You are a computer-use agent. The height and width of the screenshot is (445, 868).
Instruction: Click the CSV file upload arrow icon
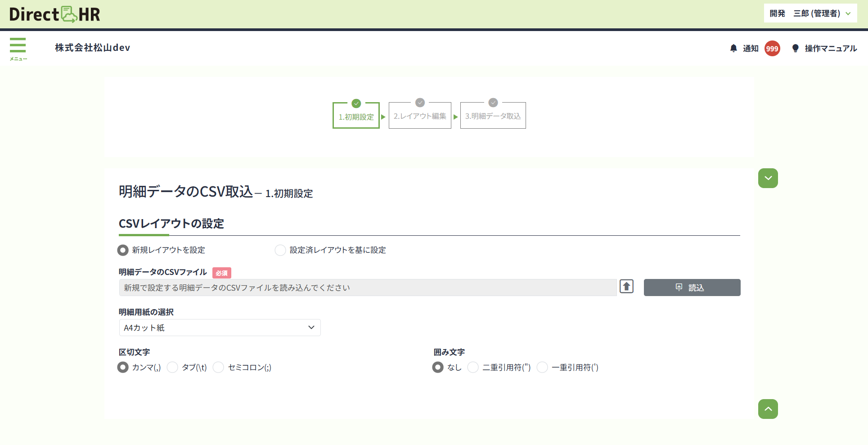[626, 287]
